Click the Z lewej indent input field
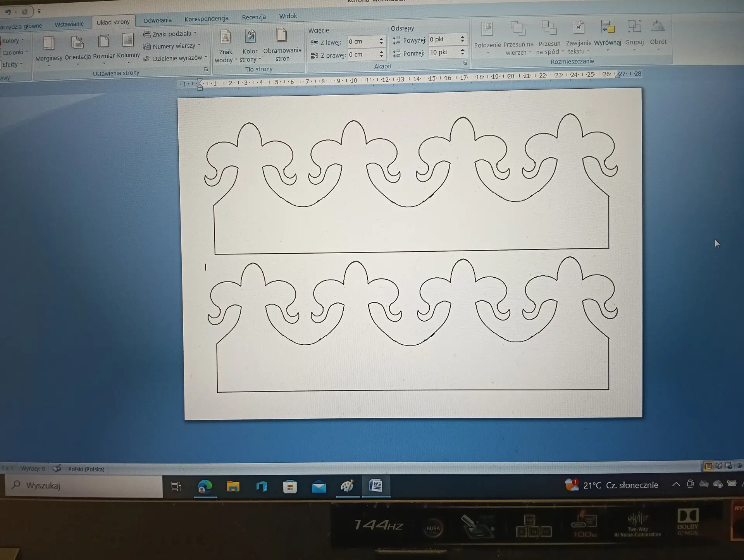 (x=362, y=41)
